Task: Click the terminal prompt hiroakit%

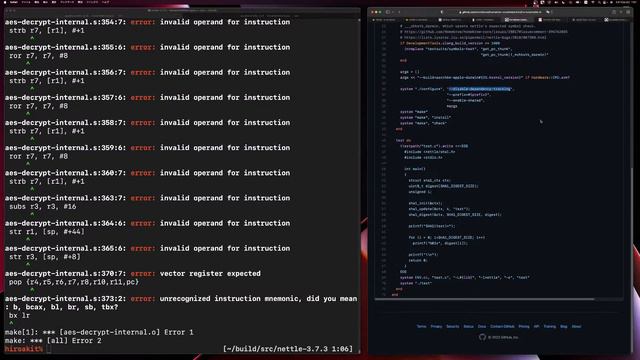Action: pos(24,349)
